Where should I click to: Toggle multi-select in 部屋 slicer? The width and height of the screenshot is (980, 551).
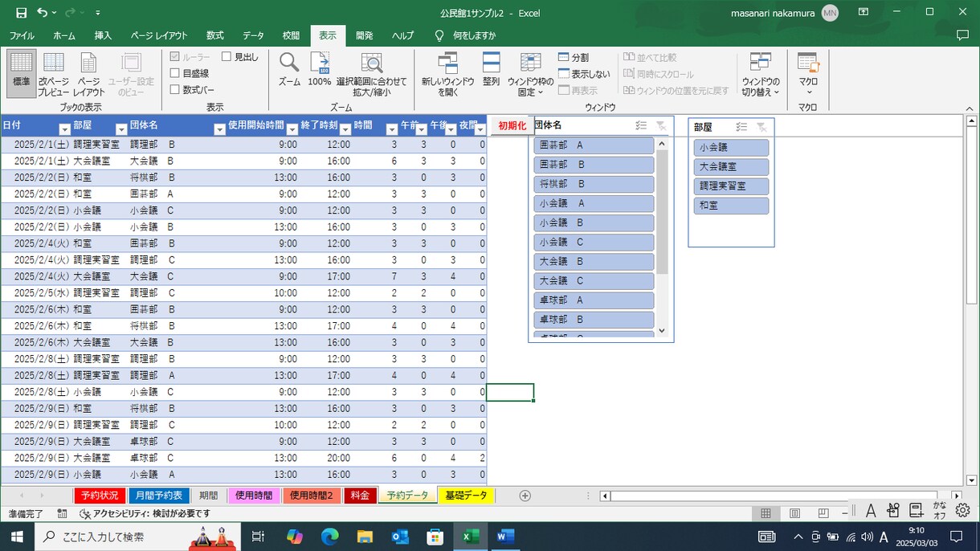(x=741, y=127)
